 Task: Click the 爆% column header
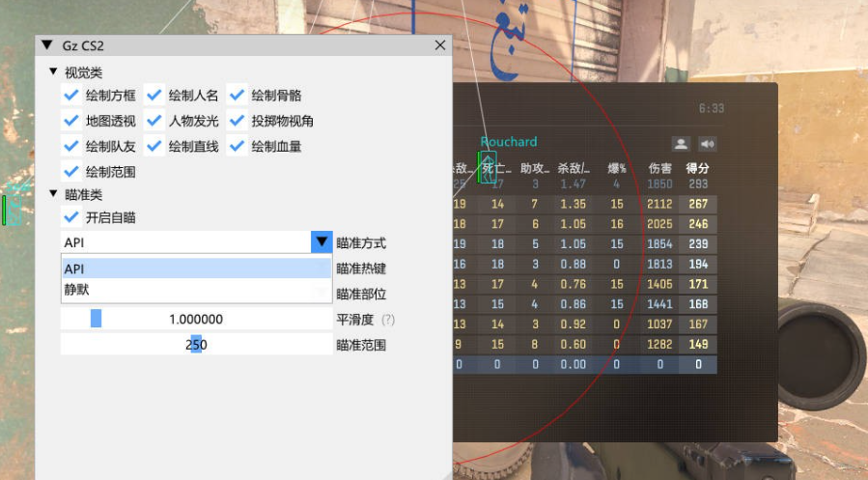pos(617,168)
